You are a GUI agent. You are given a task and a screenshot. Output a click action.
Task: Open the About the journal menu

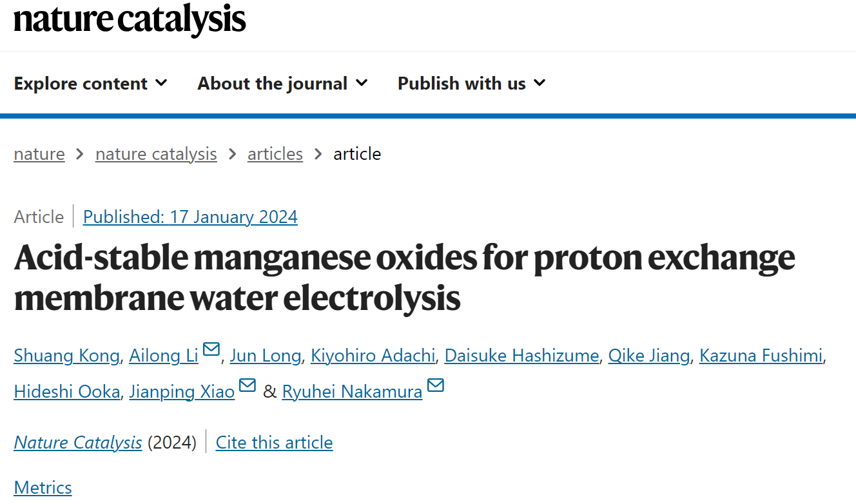tap(283, 83)
